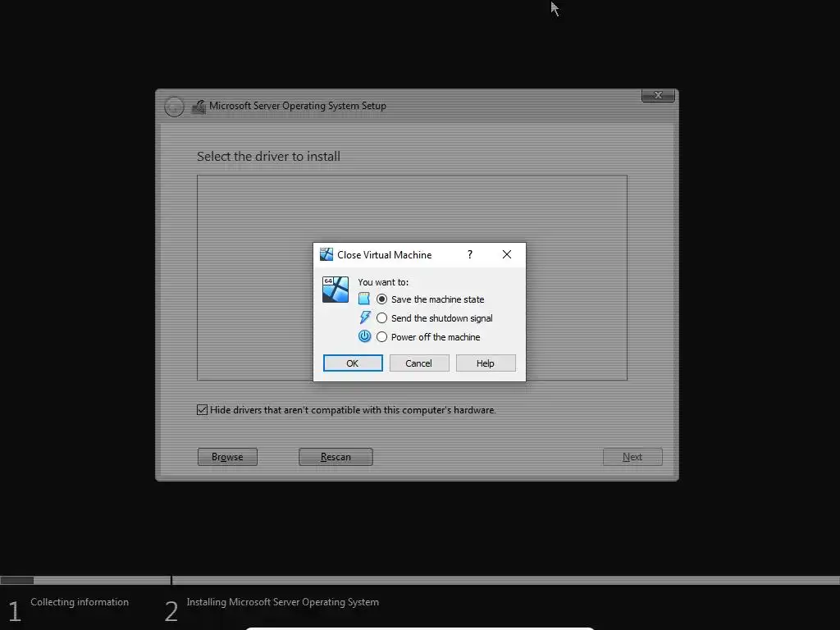The image size is (840, 630).
Task: Click the installation progress bar
Action: coord(420,580)
